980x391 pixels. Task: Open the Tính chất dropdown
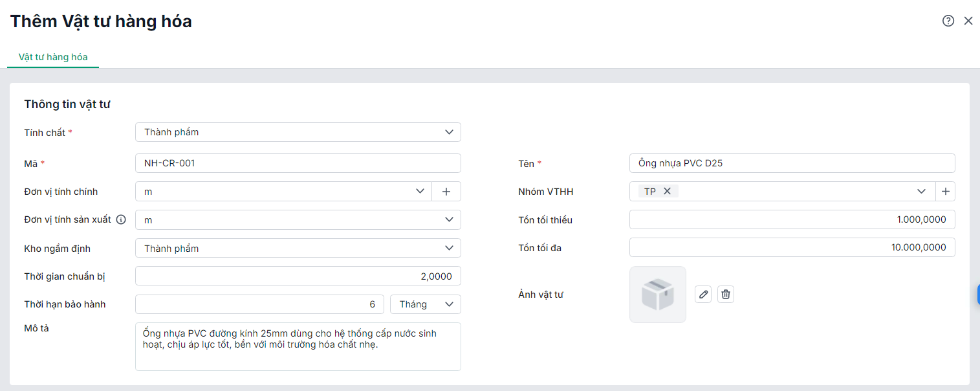[449, 132]
